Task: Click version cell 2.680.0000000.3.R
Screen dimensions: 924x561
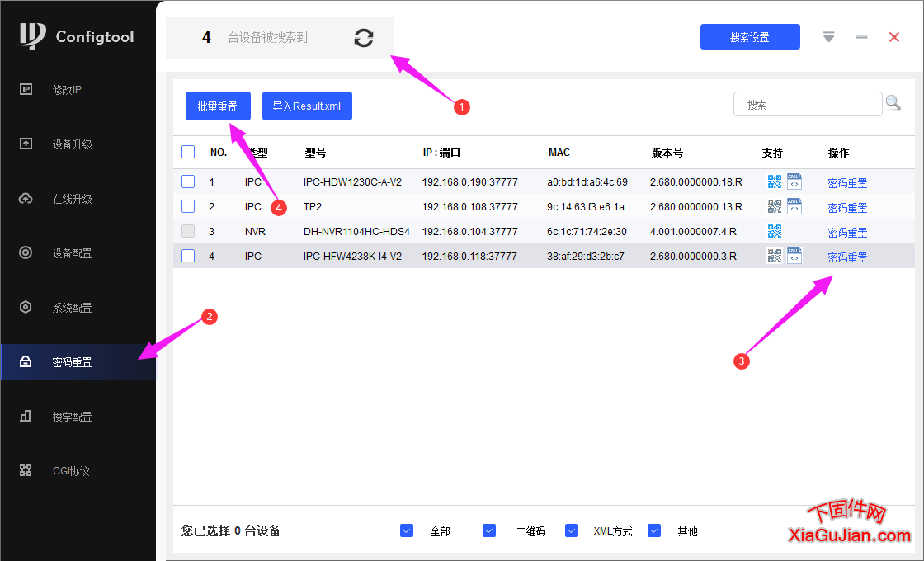Action: (693, 257)
